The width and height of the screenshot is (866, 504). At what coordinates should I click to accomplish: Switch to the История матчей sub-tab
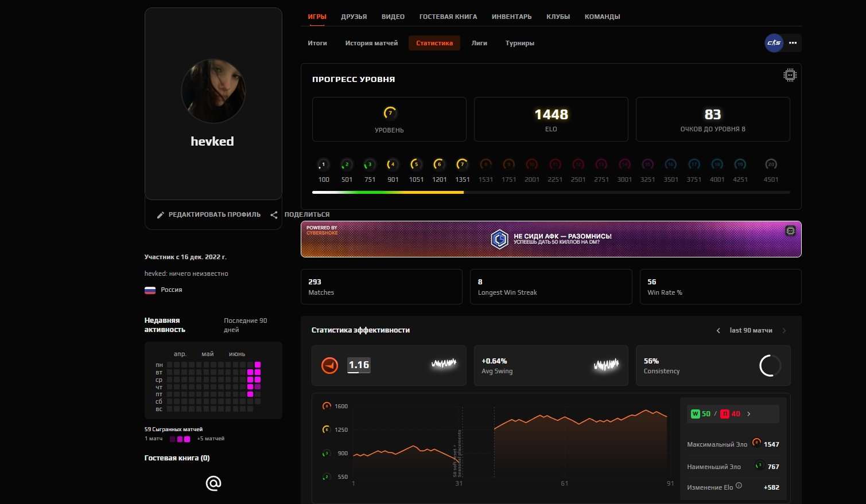pos(371,43)
